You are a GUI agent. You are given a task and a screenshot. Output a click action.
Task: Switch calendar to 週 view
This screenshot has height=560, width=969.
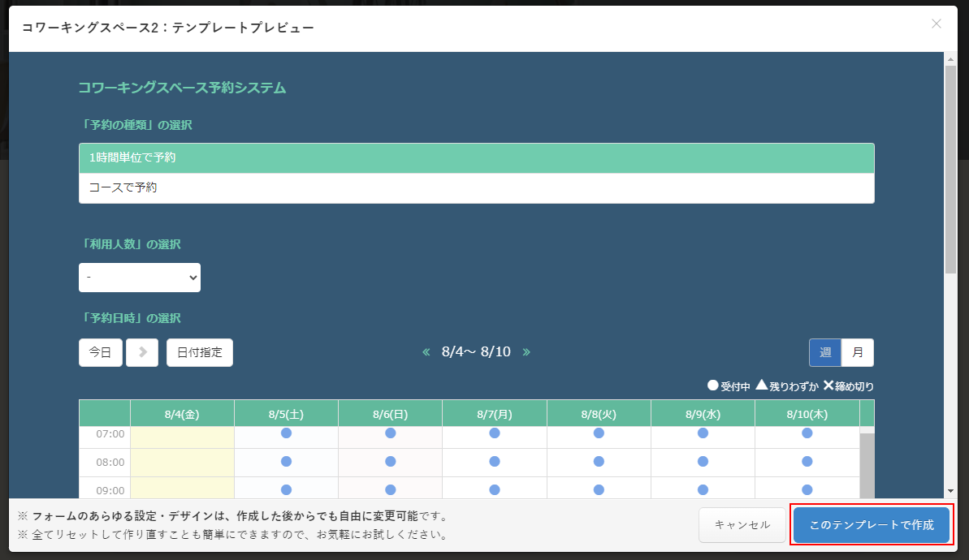[825, 352]
